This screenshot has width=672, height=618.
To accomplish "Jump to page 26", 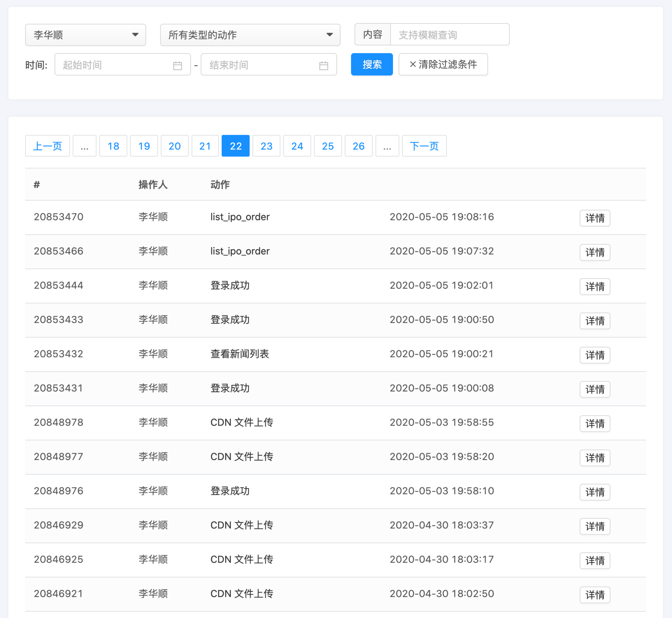I will click(x=358, y=146).
